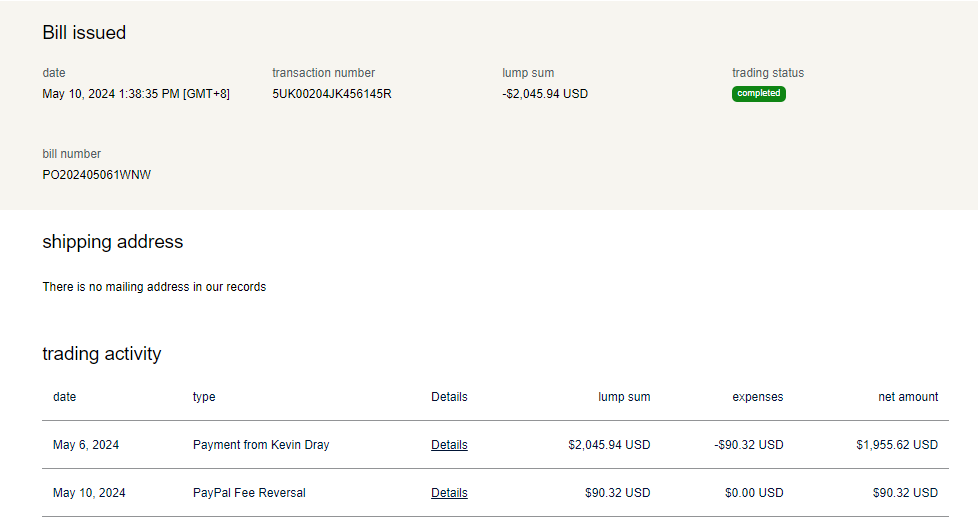
Task: Click the shipping address heading
Action: click(x=112, y=242)
